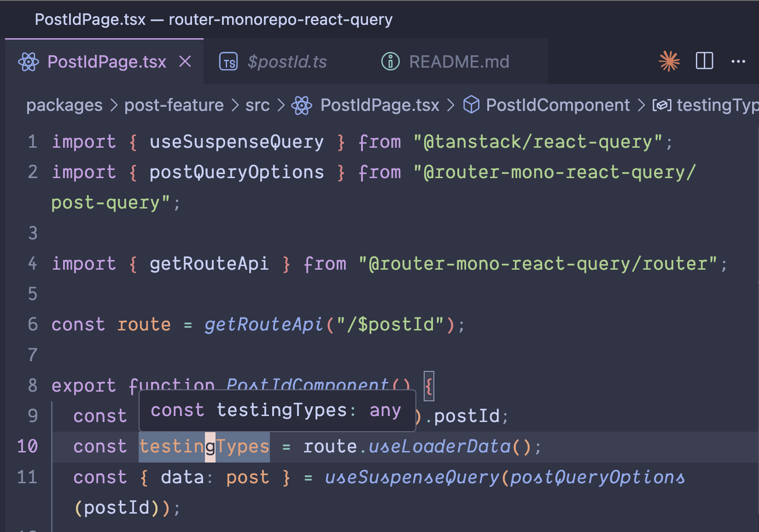Click the data property on line 11
Screen dimensions: 759x532
point(182,477)
